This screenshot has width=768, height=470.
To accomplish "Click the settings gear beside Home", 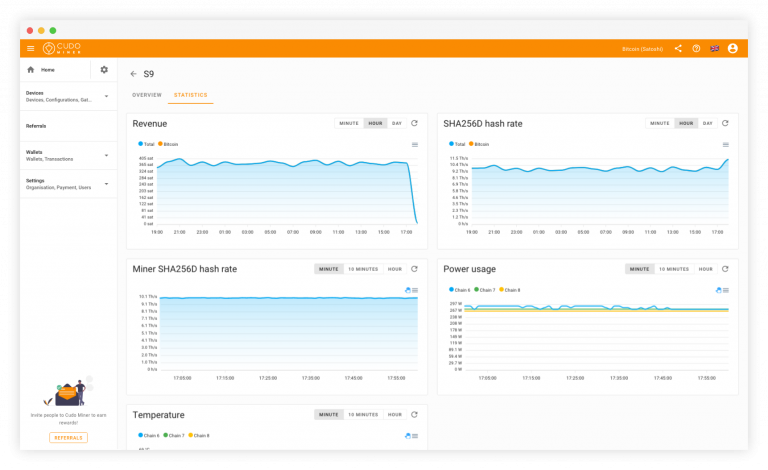I will 104,70.
